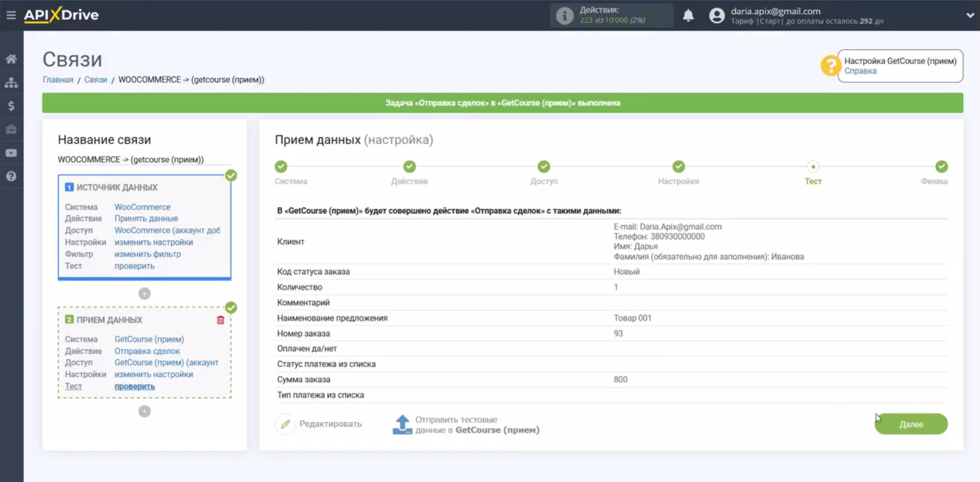Screen dimensions: 980x482
Task: Click the ИСТОЧНИК ДАННЫХ header
Action: [x=117, y=187]
